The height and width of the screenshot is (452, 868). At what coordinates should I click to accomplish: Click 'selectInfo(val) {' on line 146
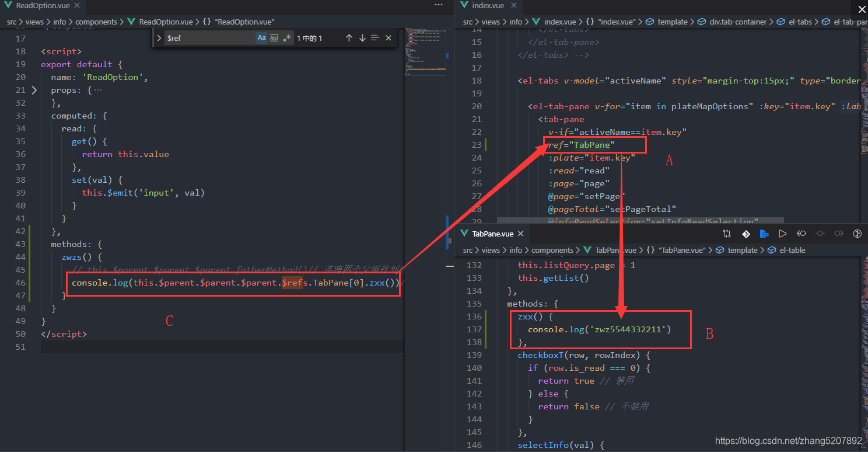pos(561,445)
